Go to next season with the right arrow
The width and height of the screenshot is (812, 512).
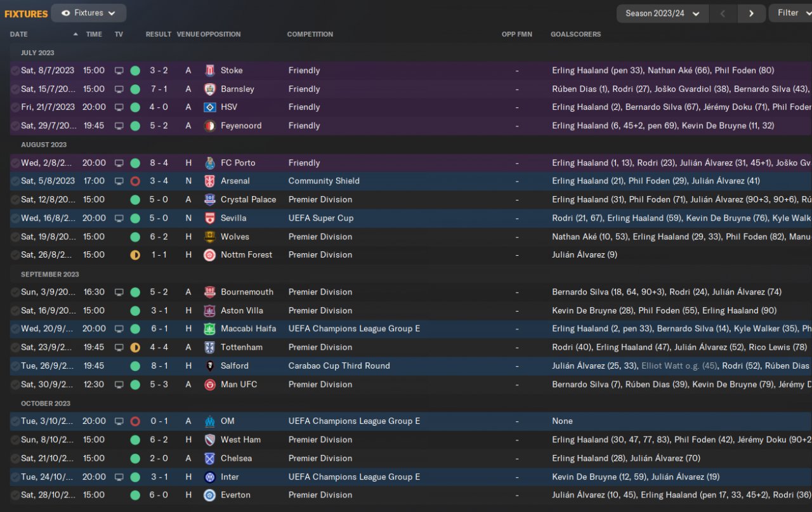point(752,13)
